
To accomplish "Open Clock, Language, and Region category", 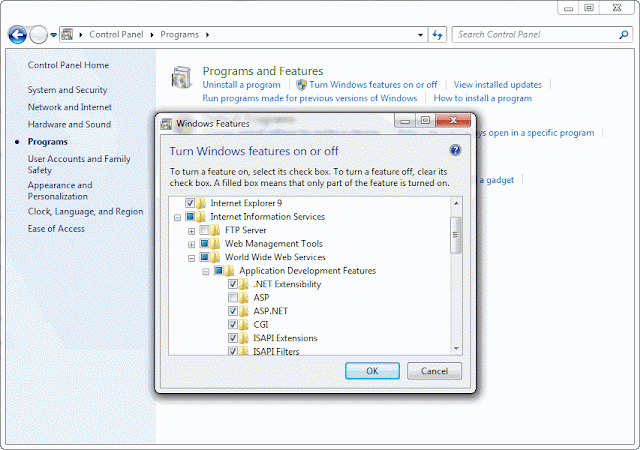I will click(85, 212).
